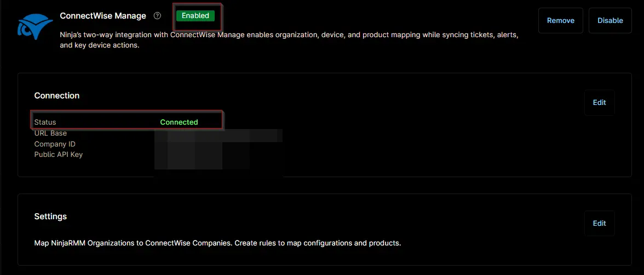Edit the Settings section

599,224
